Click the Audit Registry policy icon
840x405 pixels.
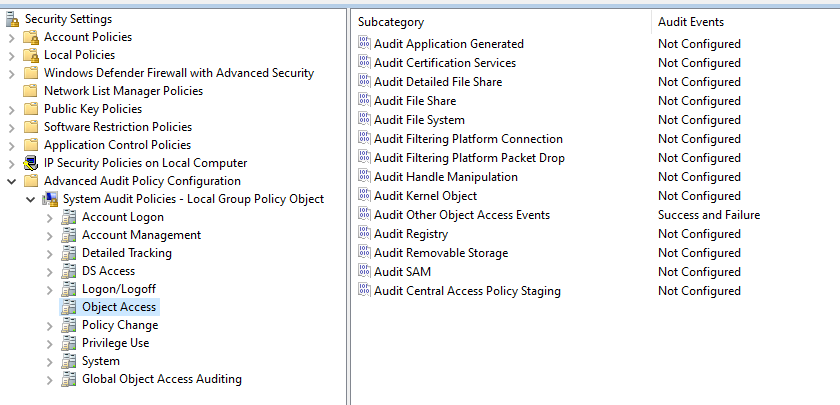tap(364, 234)
